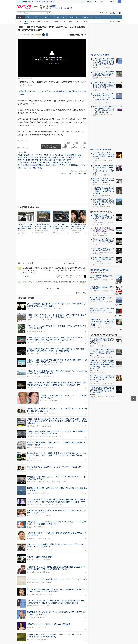Click the blue web search button at the top right

tap(120, 2)
